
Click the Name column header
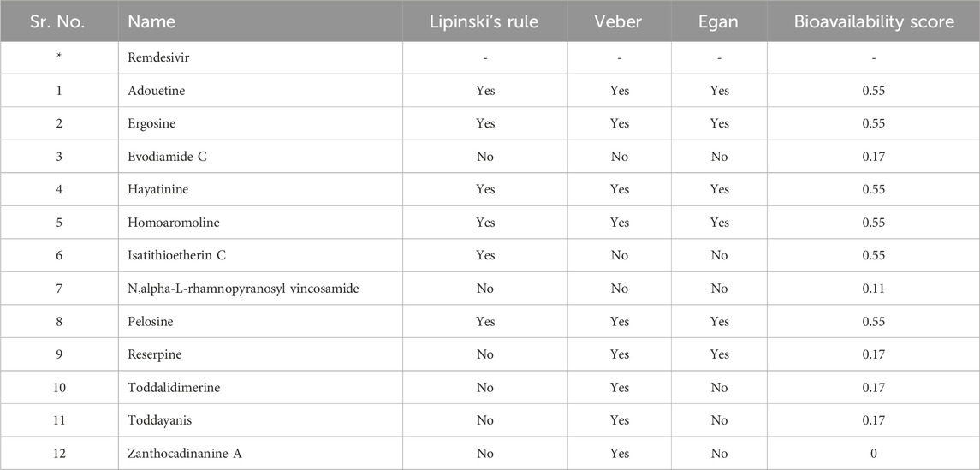pos(151,21)
